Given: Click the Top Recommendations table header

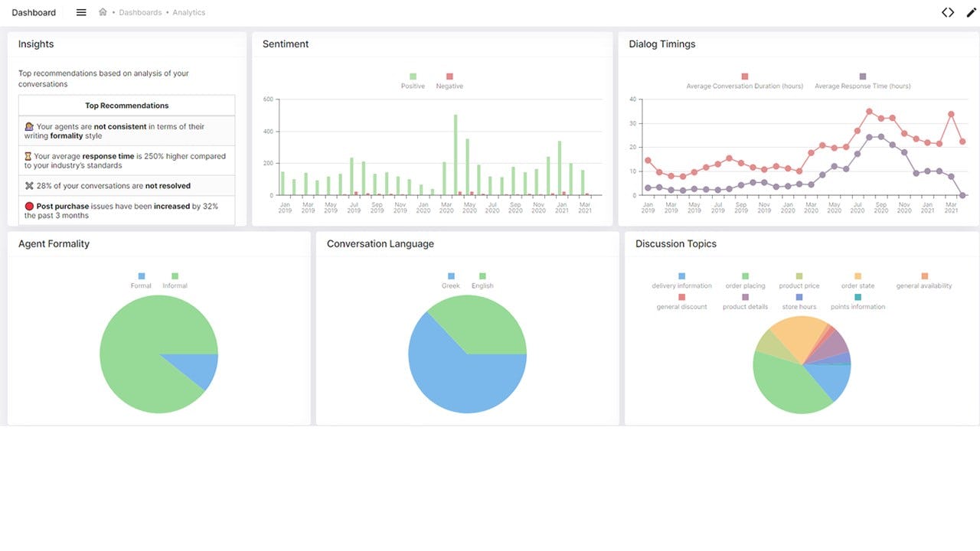Looking at the screenshot, I should (x=126, y=105).
